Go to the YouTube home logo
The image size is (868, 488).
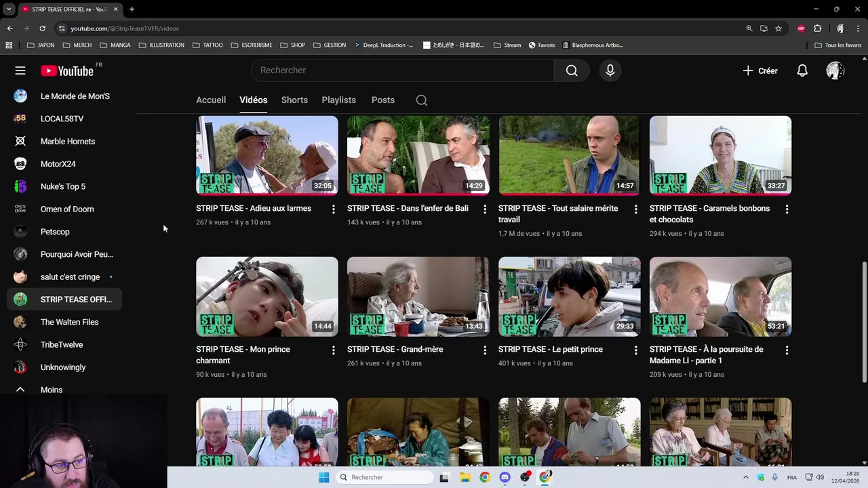pos(66,70)
